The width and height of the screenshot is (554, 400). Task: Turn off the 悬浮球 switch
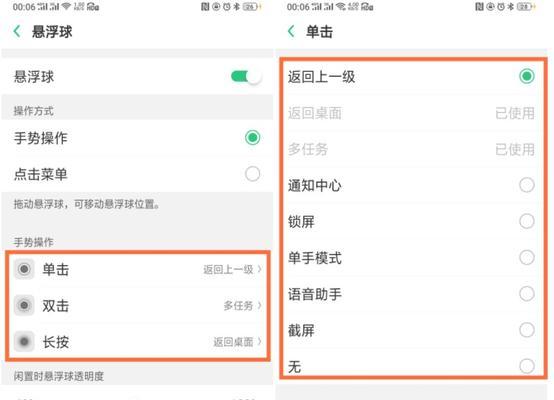pos(246,76)
